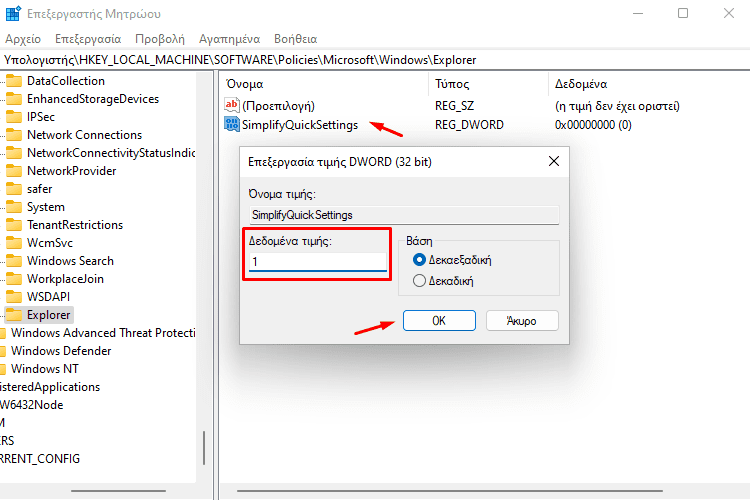Select the isteredApplications tree entry
The image size is (750, 500).
50,387
